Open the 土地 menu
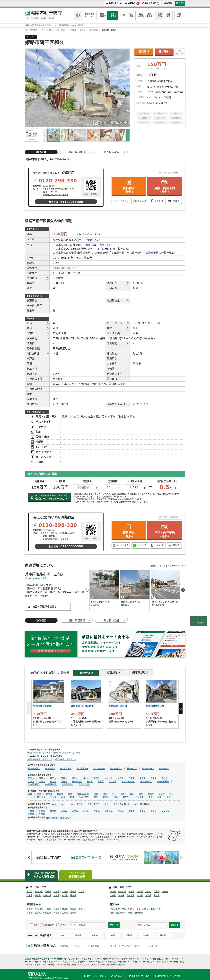The image size is (210, 980). [123, 15]
